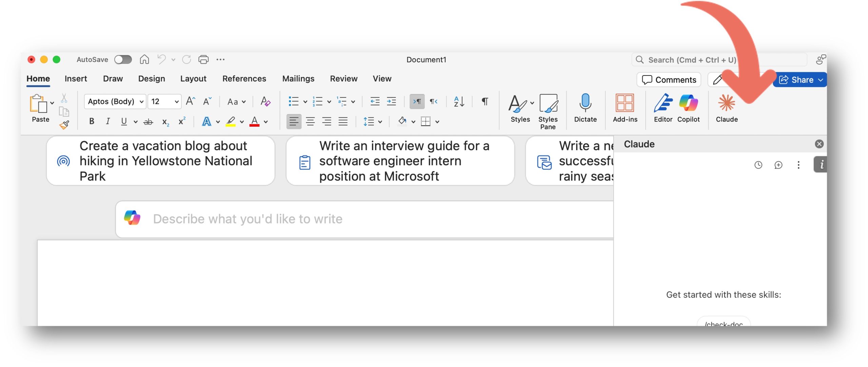This screenshot has width=868, height=367.
Task: Expand Paste options arrow
Action: click(52, 103)
